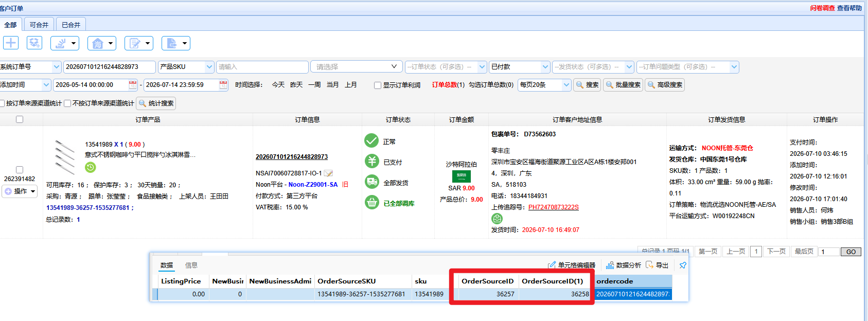Click 导出 export in data panel

[x=657, y=265]
